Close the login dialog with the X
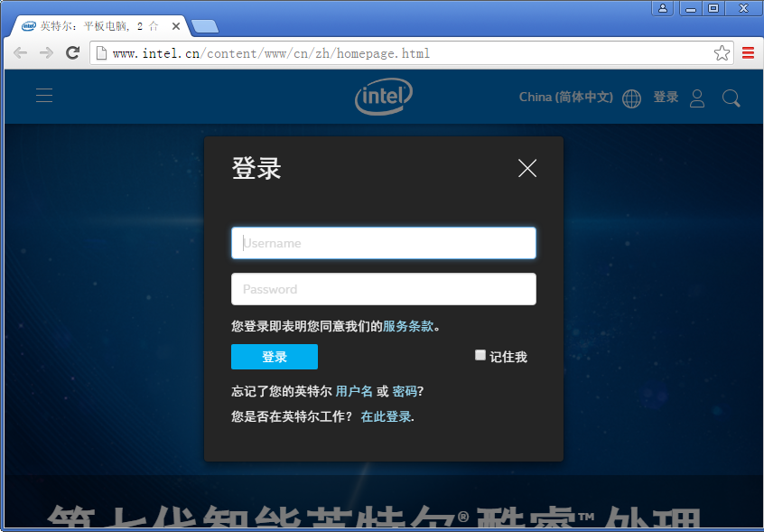 pyautogui.click(x=527, y=168)
